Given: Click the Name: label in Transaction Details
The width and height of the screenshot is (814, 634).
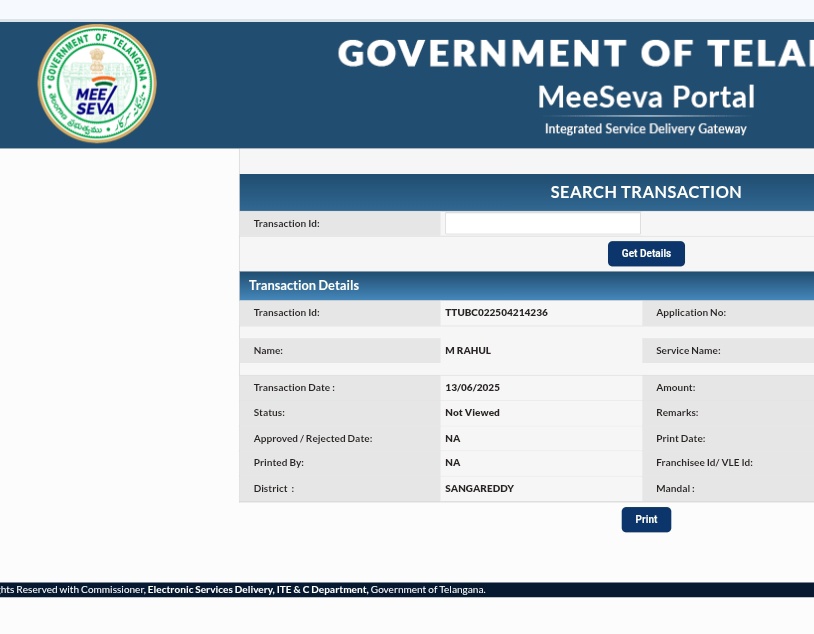Looking at the screenshot, I should (268, 350).
